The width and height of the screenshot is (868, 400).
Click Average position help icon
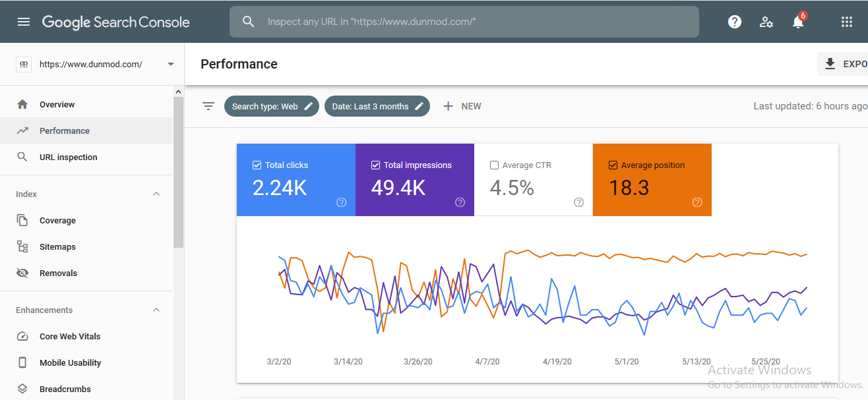tap(697, 202)
